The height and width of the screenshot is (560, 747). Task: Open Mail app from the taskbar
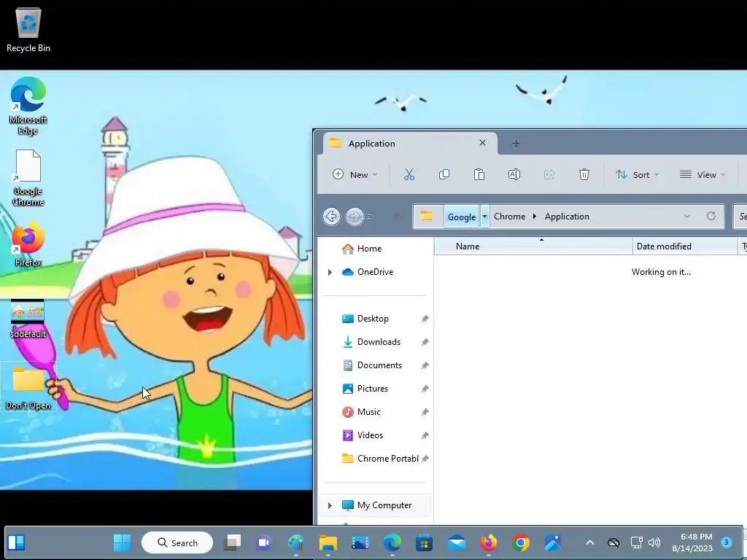click(457, 542)
